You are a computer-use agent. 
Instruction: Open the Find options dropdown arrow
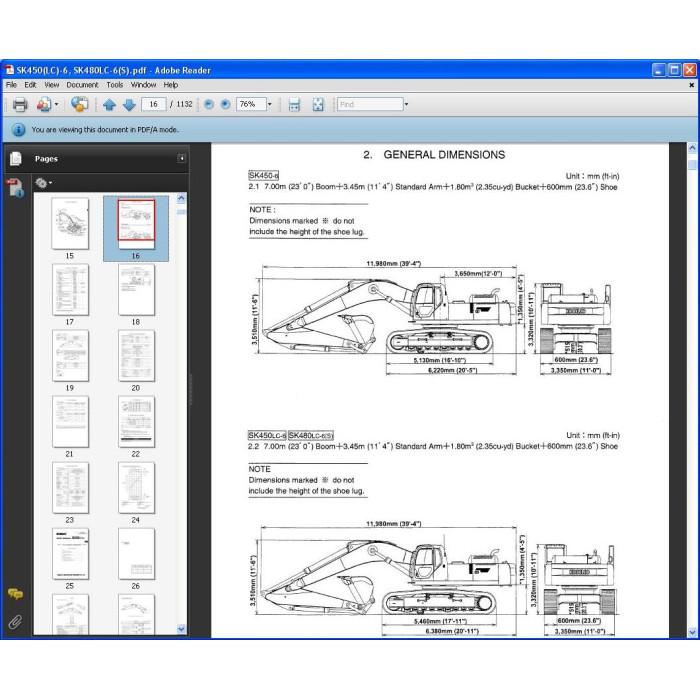(406, 104)
